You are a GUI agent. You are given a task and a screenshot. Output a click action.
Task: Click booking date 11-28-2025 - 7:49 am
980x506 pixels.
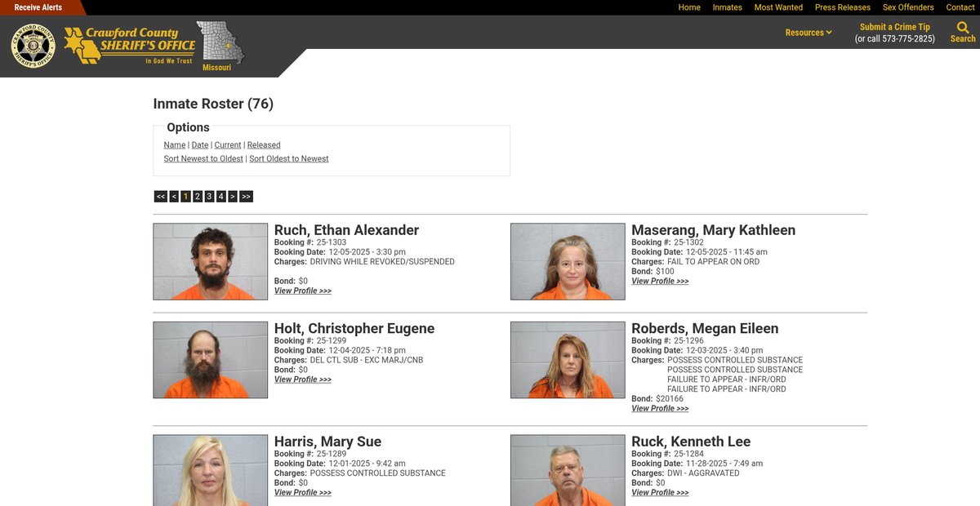click(x=724, y=464)
